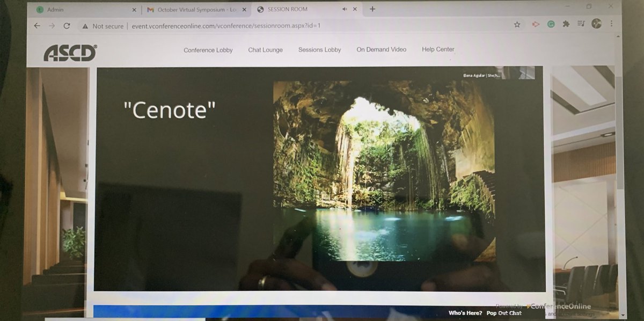Open On Demand Video

pos(381,49)
